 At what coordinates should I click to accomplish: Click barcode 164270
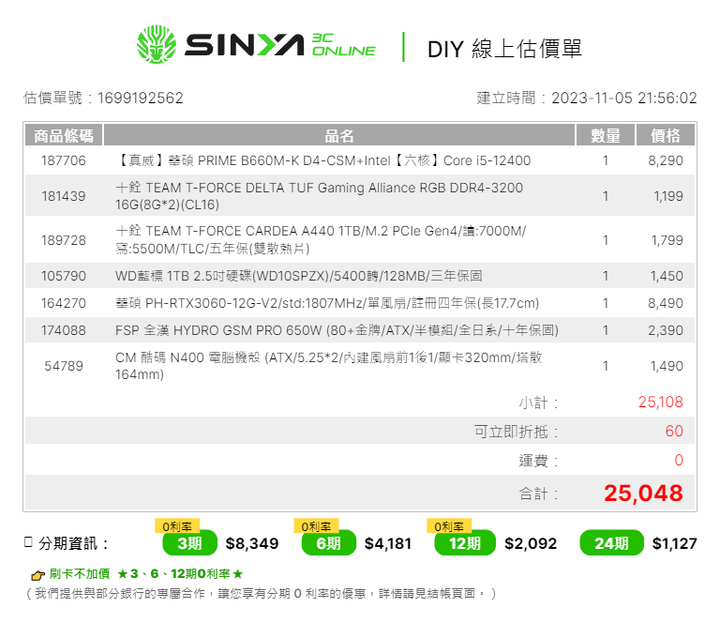(x=63, y=303)
